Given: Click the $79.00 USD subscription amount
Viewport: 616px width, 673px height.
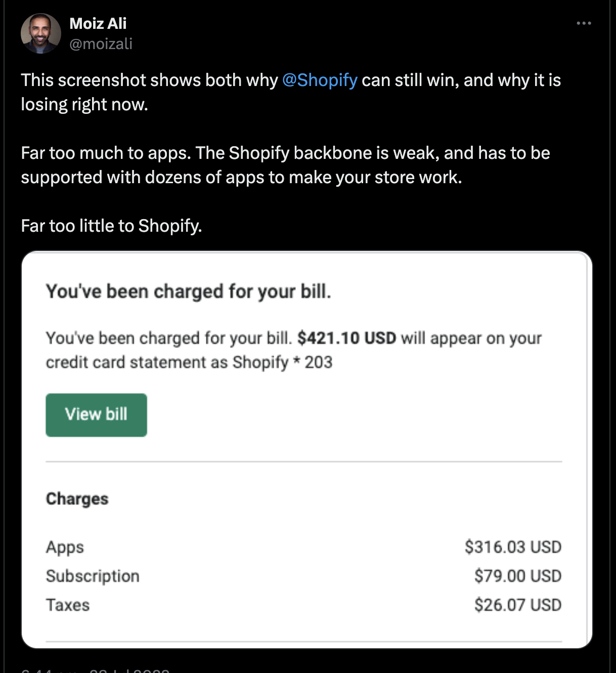Looking at the screenshot, I should tap(517, 576).
